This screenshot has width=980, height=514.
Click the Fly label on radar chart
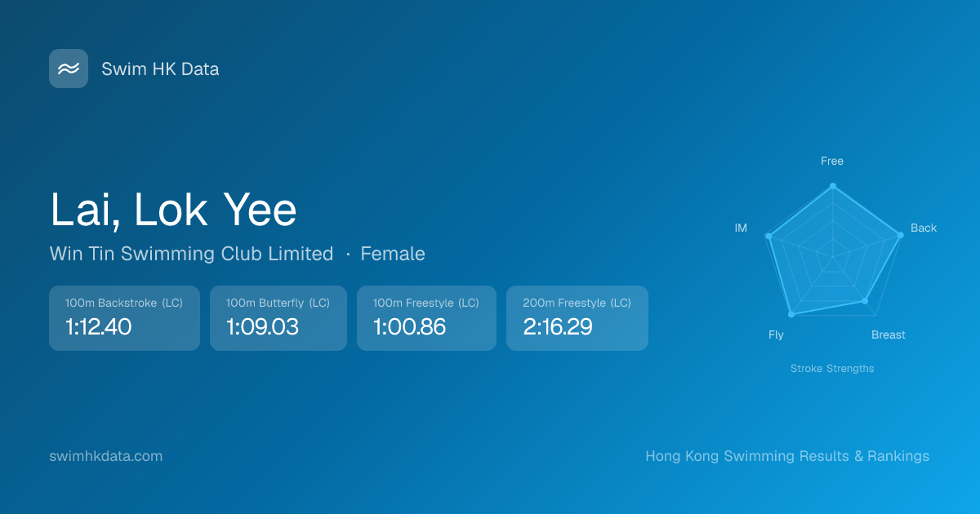[776, 335]
